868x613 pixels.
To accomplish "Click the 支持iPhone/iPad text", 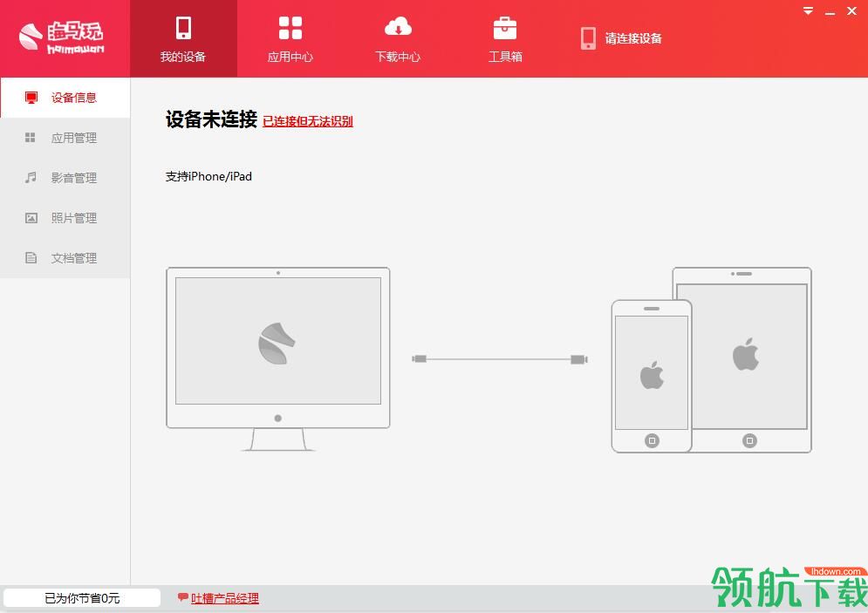I will [208, 176].
